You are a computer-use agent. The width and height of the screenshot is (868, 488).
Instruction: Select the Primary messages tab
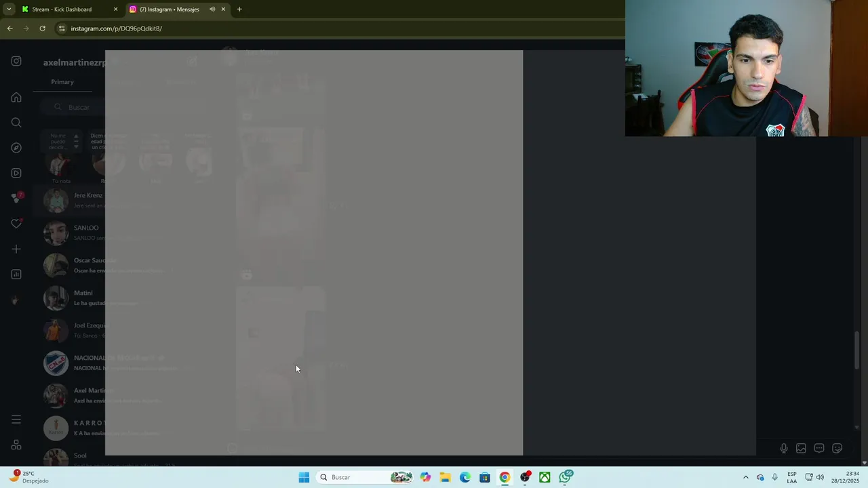[x=62, y=82]
